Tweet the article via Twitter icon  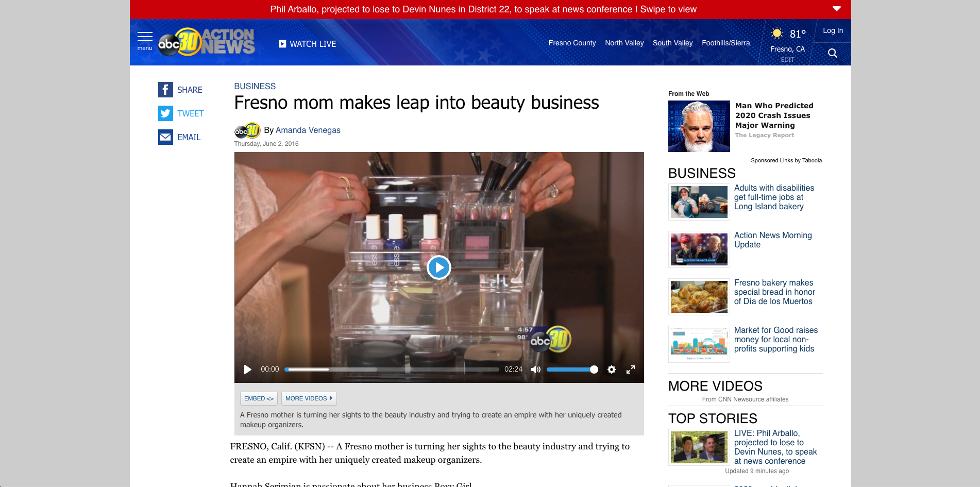tap(165, 113)
